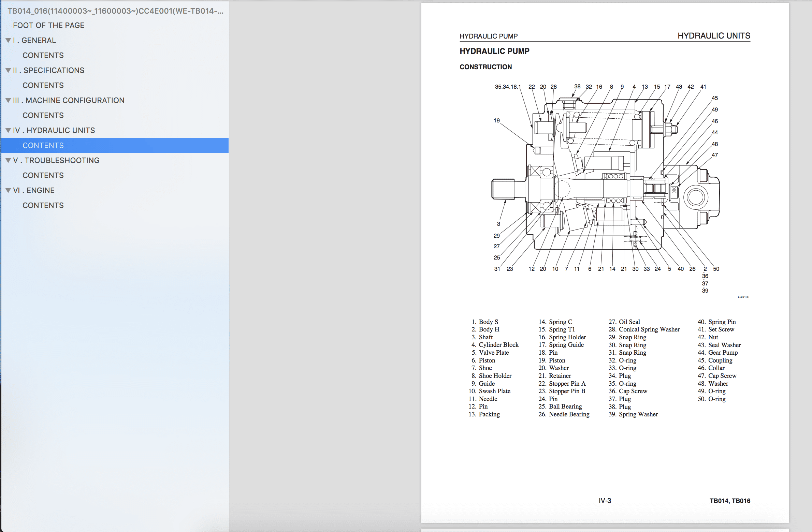Collapse the VI. ENGINE section triangle
The height and width of the screenshot is (532, 812).
pos(8,190)
